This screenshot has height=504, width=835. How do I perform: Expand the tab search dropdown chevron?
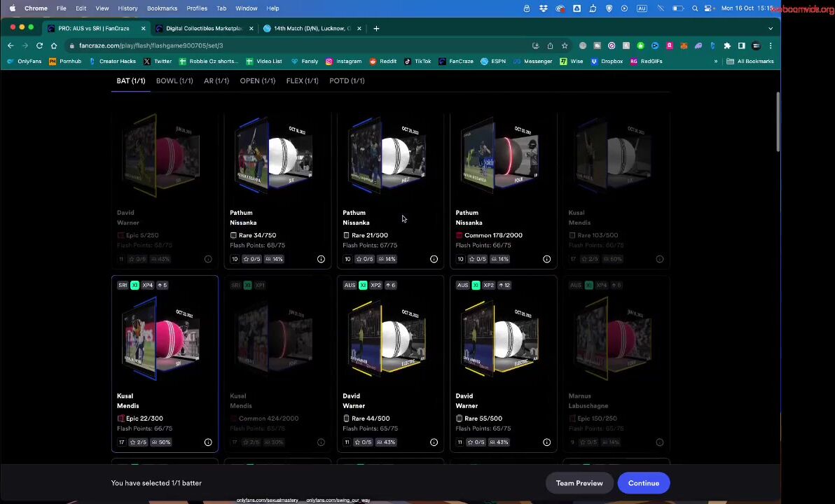click(771, 29)
